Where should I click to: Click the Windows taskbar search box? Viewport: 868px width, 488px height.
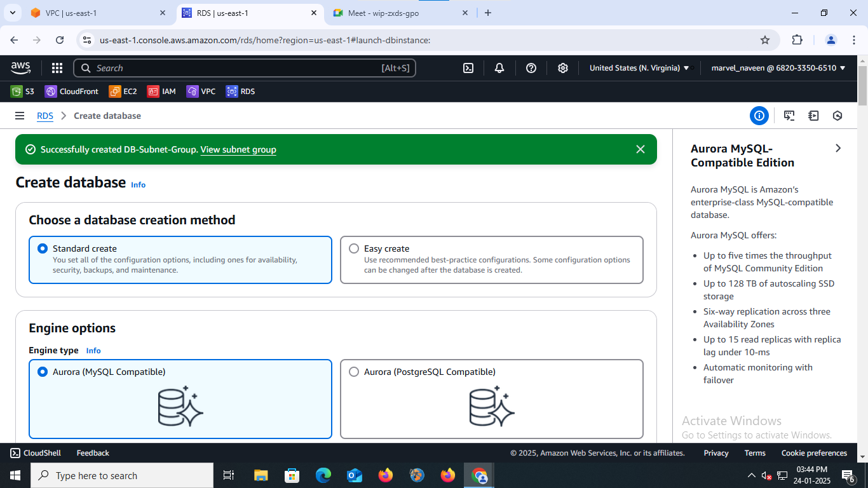click(122, 475)
